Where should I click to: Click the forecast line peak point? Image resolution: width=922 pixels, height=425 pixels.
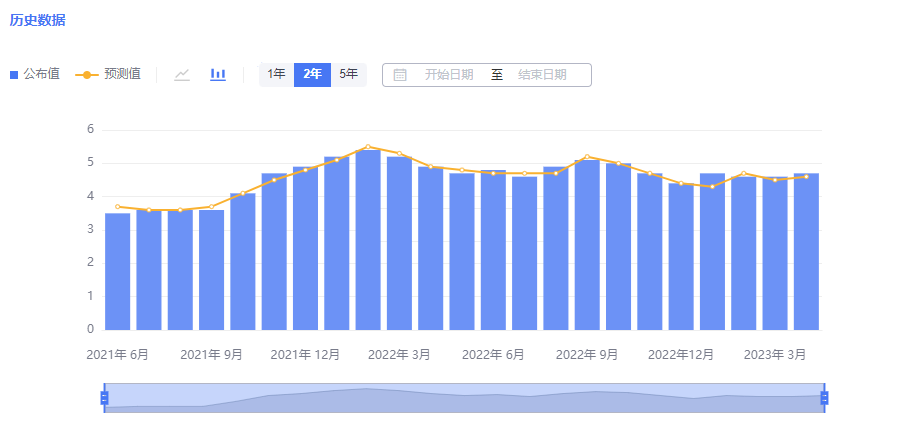point(368,147)
